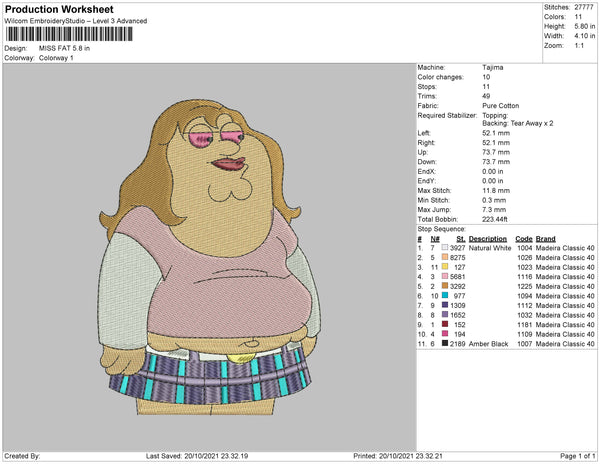The image size is (600, 464).
Task: Click the Min Stitch value '0.3 mm'
Action: (x=494, y=200)
